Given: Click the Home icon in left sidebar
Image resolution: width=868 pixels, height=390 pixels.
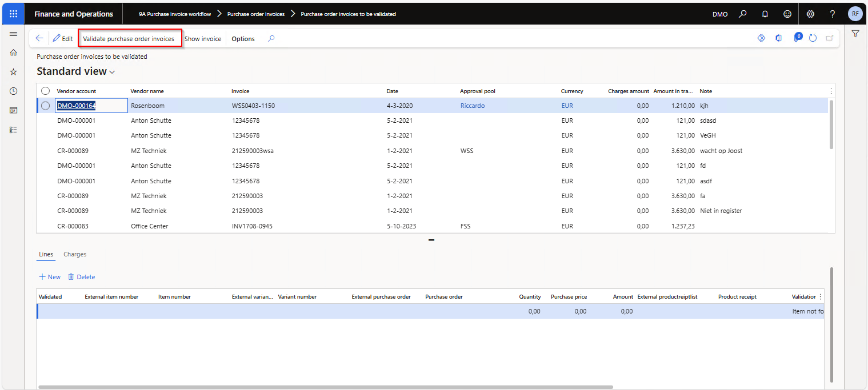Looking at the screenshot, I should 14,53.
